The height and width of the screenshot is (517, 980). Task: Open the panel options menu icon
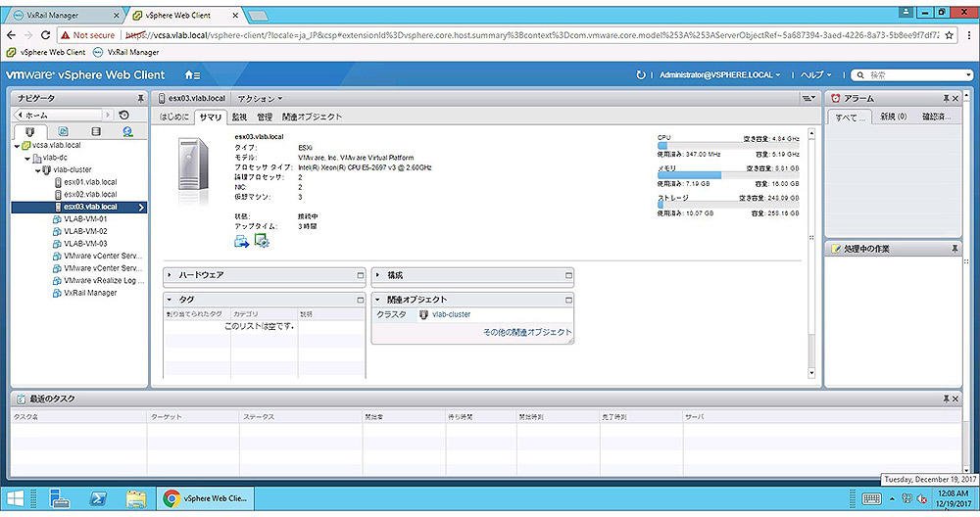808,98
